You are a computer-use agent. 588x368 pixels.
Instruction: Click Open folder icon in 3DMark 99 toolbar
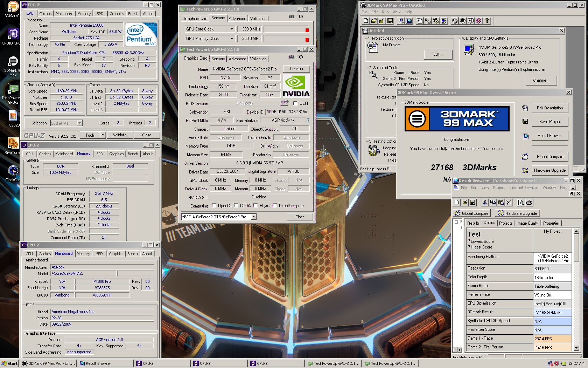point(374,21)
